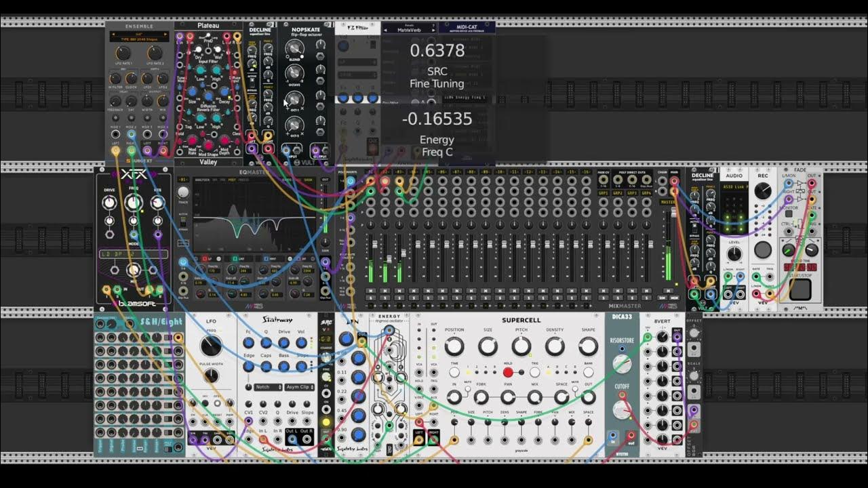Toggle the REC record button

tap(763, 249)
